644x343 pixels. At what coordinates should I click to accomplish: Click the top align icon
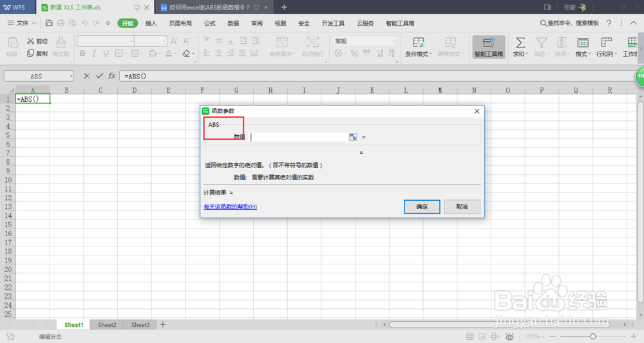tap(207, 41)
